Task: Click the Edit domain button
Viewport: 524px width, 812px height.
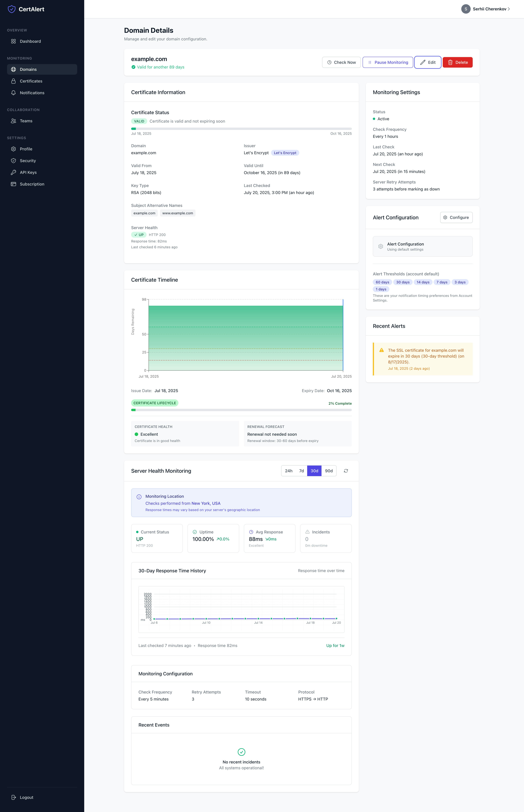Action: [x=428, y=62]
